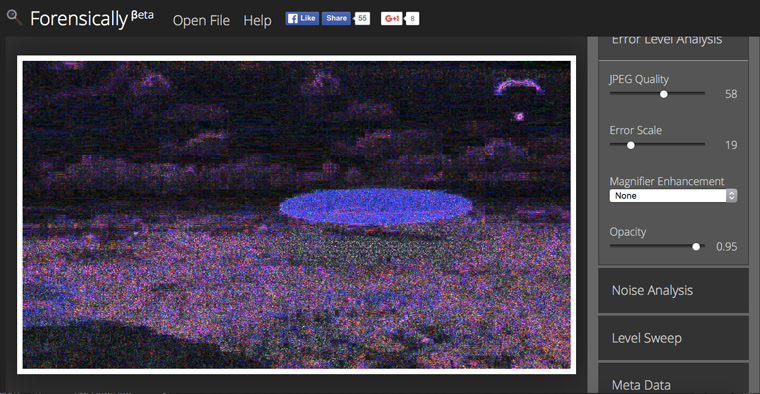Click the Facebook share count 55
760x394 pixels.
point(362,18)
